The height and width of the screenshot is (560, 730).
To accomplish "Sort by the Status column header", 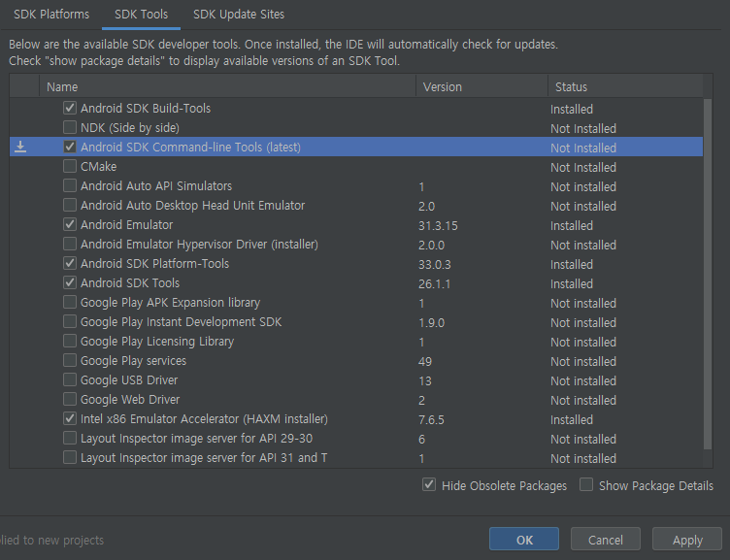I will pyautogui.click(x=625, y=87).
